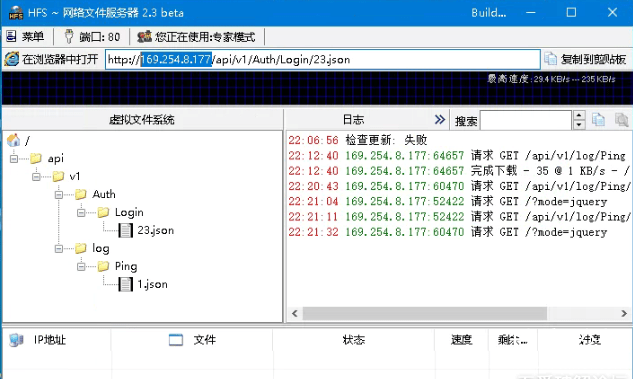Viewport: 633px width, 379px height.
Task: Click the browser globe icon beside 在浏览器中打开
Action: click(x=12, y=59)
